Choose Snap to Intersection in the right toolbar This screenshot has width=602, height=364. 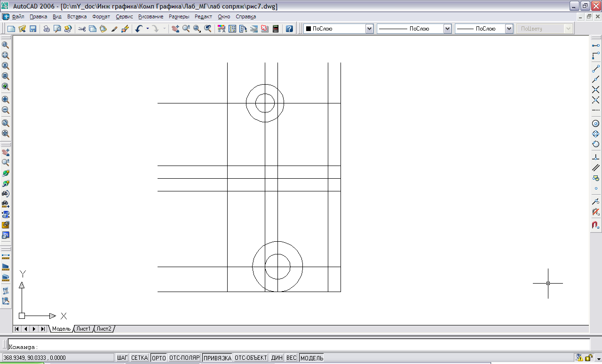596,89
